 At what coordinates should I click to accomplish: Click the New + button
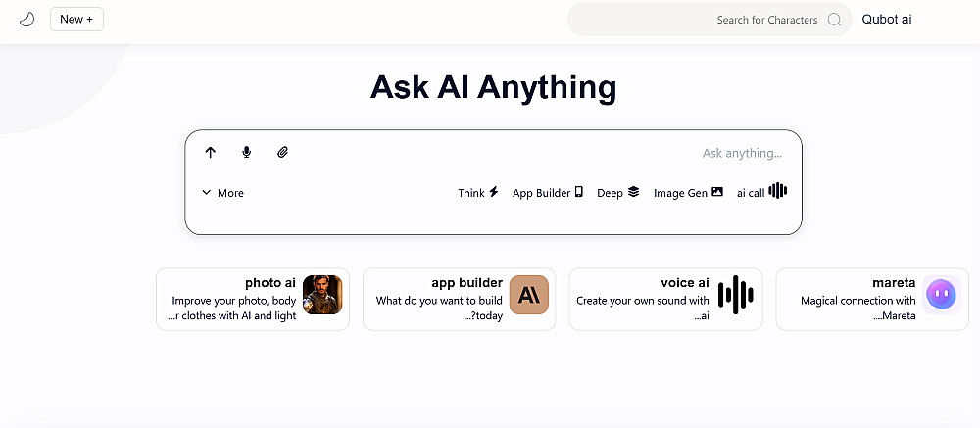click(x=76, y=19)
